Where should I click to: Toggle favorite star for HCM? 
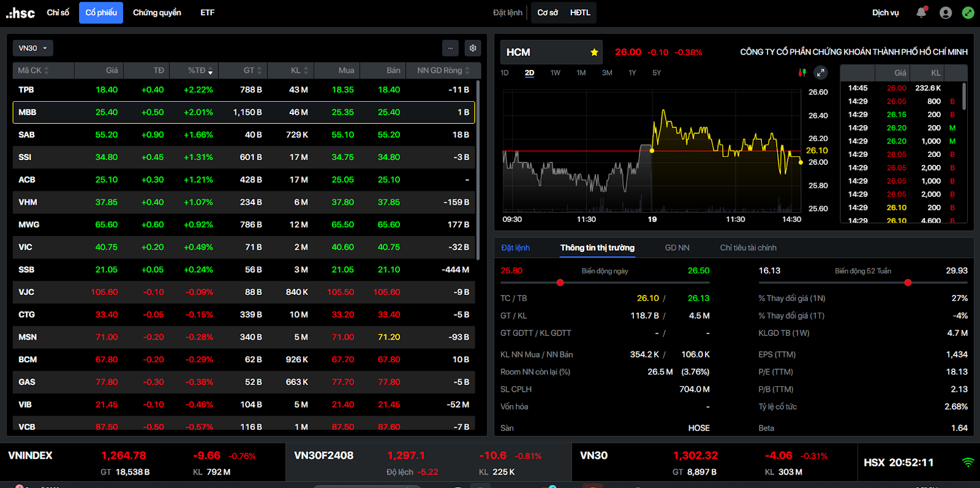coord(594,52)
